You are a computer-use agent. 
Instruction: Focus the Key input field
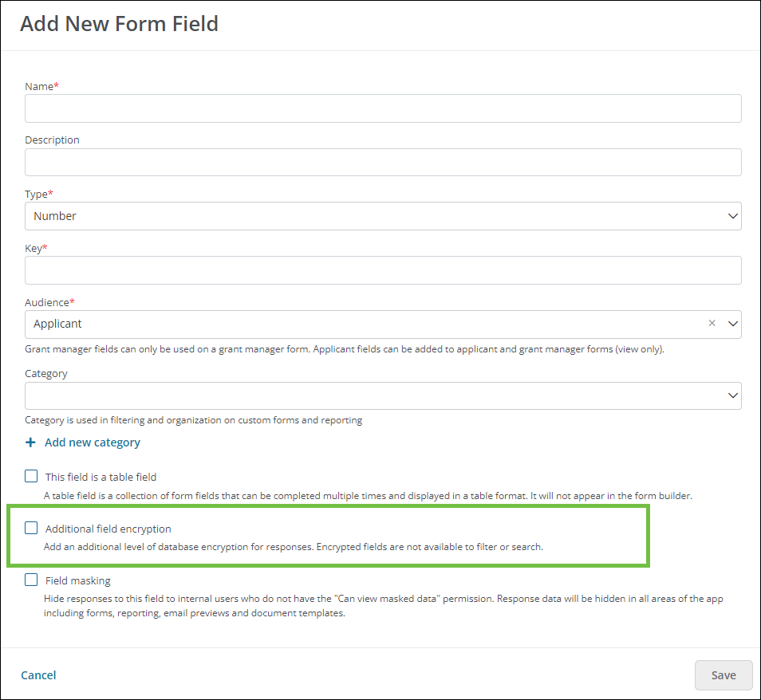click(x=383, y=270)
